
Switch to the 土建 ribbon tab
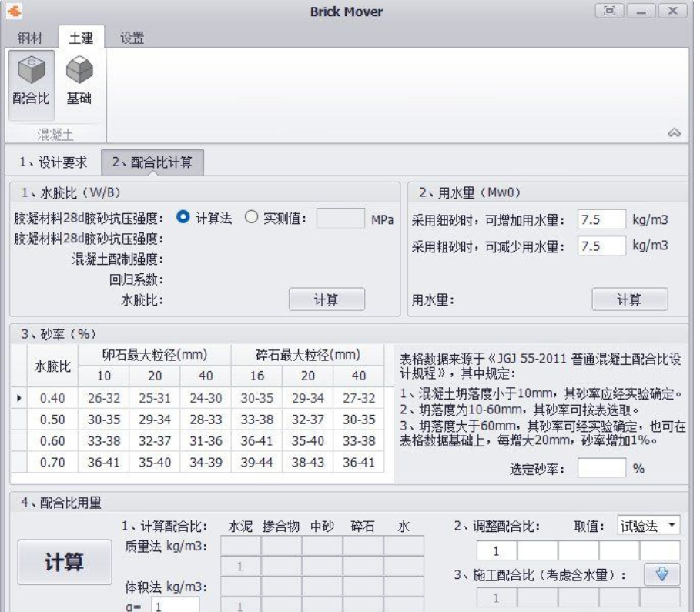coord(82,38)
